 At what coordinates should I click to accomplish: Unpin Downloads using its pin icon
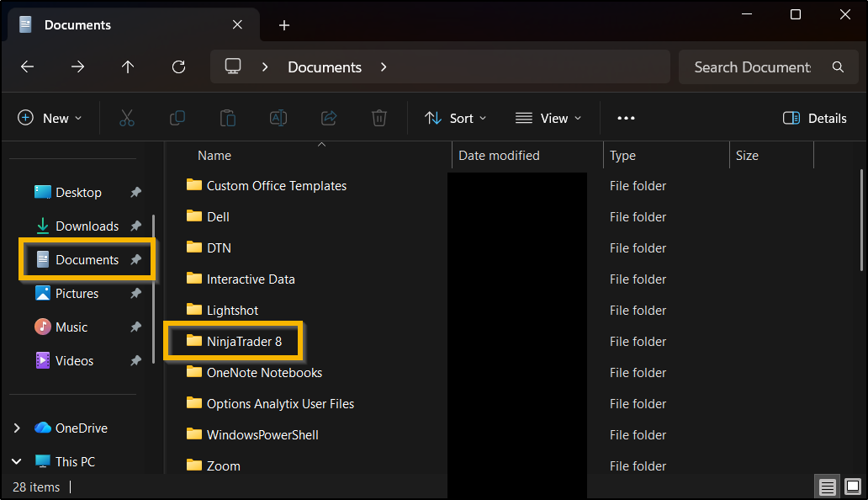coord(135,226)
